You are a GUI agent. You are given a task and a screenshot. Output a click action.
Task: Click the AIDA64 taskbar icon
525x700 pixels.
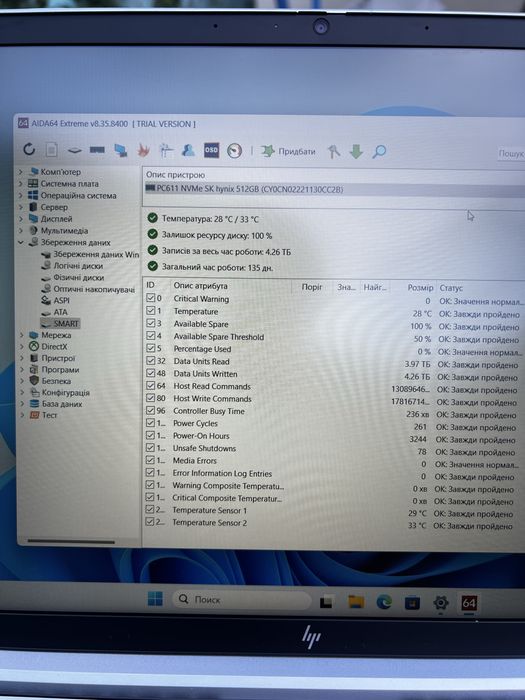tap(469, 604)
